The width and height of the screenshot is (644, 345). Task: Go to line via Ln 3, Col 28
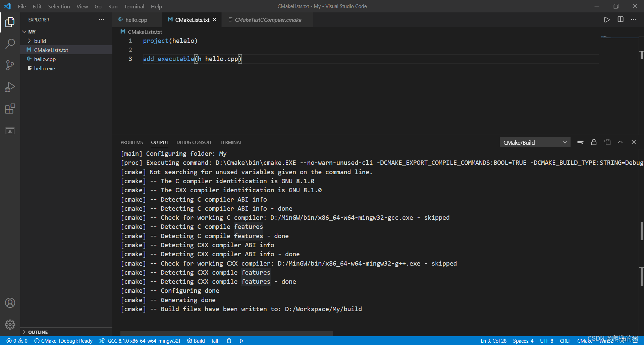(493, 341)
